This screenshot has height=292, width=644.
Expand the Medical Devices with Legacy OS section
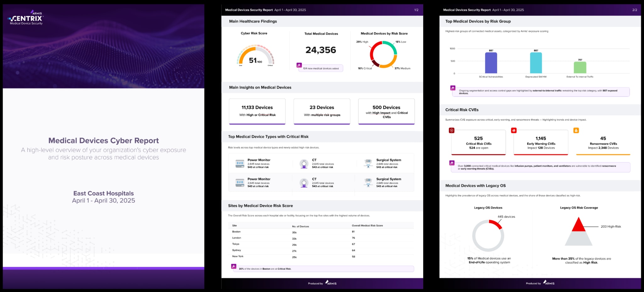476,186
